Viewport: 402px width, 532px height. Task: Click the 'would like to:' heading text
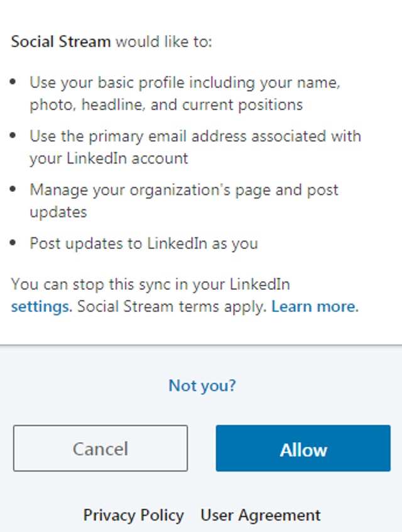tap(164, 42)
